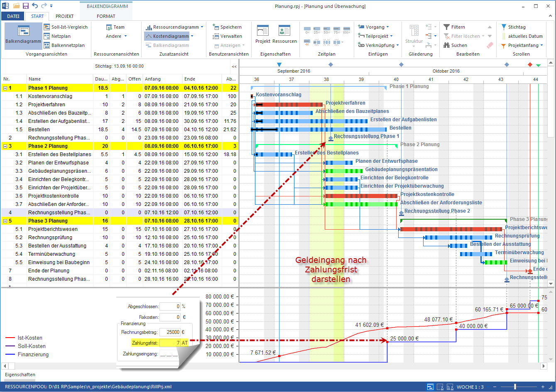
Task: Click the Name column header
Action: pyautogui.click(x=60, y=79)
